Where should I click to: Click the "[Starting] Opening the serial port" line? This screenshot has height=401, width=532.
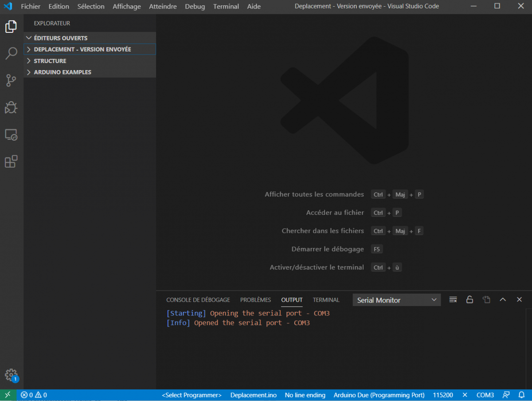tap(248, 314)
